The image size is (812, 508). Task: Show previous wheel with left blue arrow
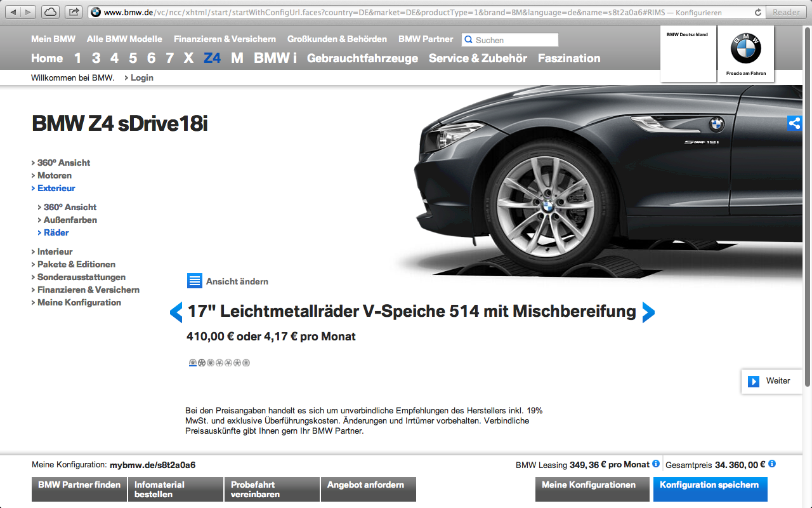click(176, 312)
